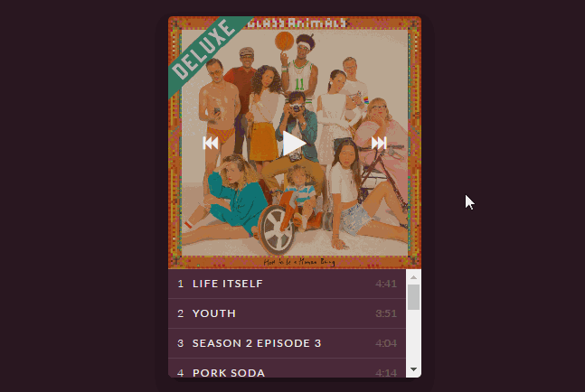Click track number 1 in the list
585x392 pixels.
[x=181, y=284]
